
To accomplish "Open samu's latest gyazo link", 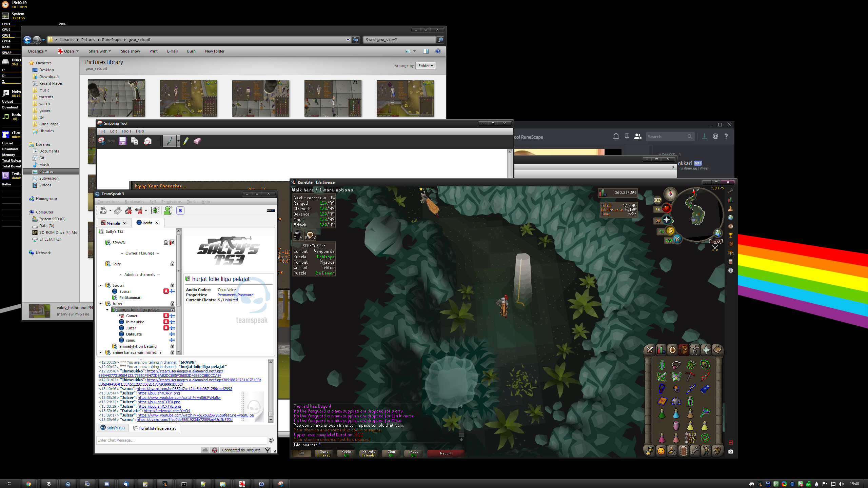I will tap(185, 420).
